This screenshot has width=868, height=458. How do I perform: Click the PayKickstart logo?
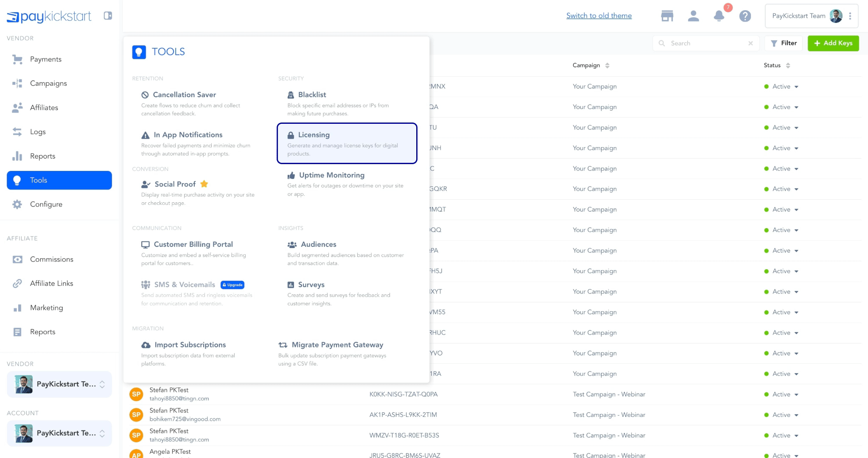pyautogui.click(x=49, y=17)
